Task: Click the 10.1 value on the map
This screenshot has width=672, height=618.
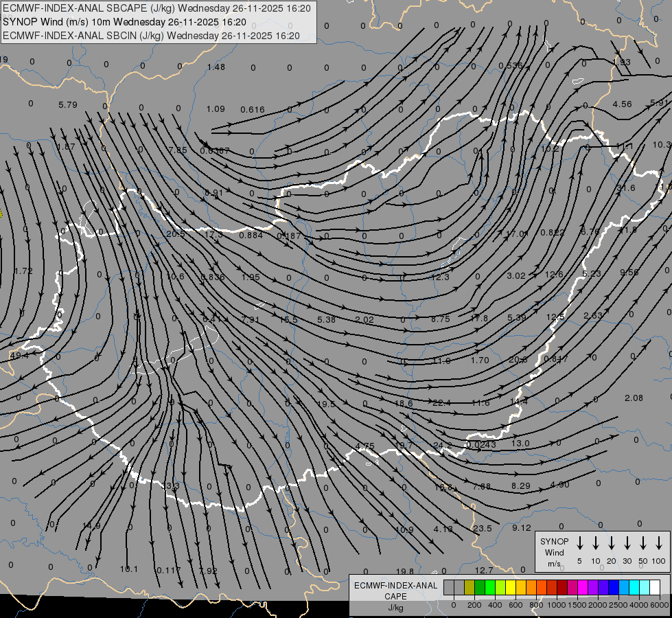Action: point(129,569)
